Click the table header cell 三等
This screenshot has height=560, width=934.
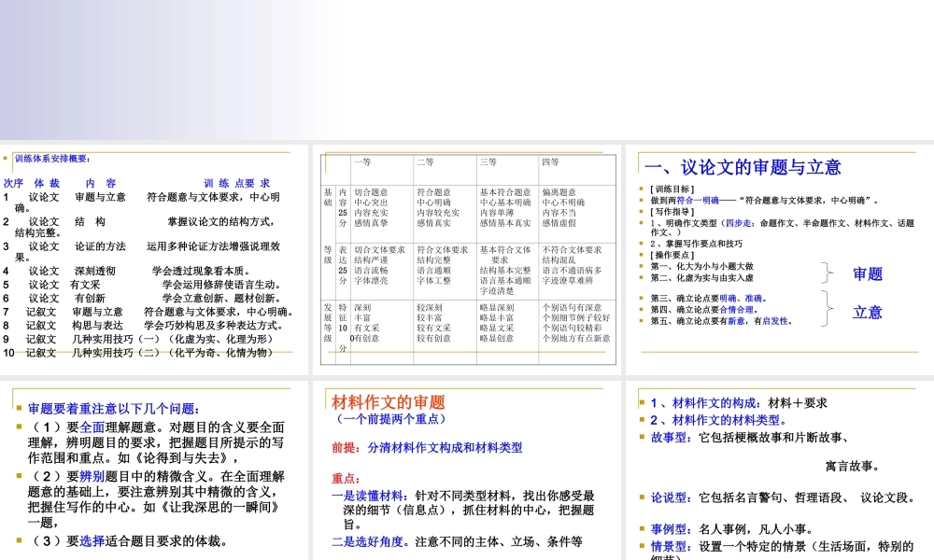pos(488,161)
